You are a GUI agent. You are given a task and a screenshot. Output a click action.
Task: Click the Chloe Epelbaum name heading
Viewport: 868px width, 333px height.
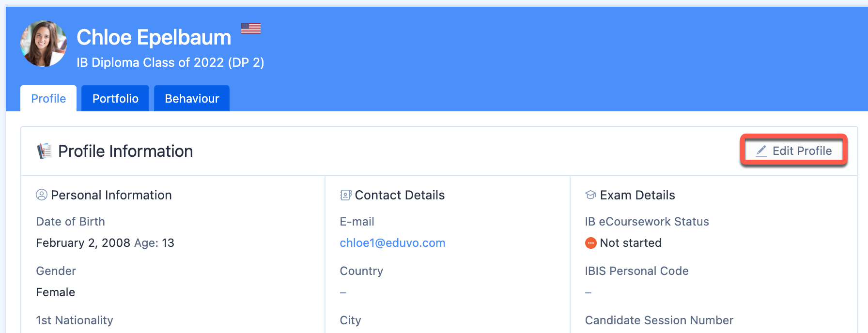(154, 37)
